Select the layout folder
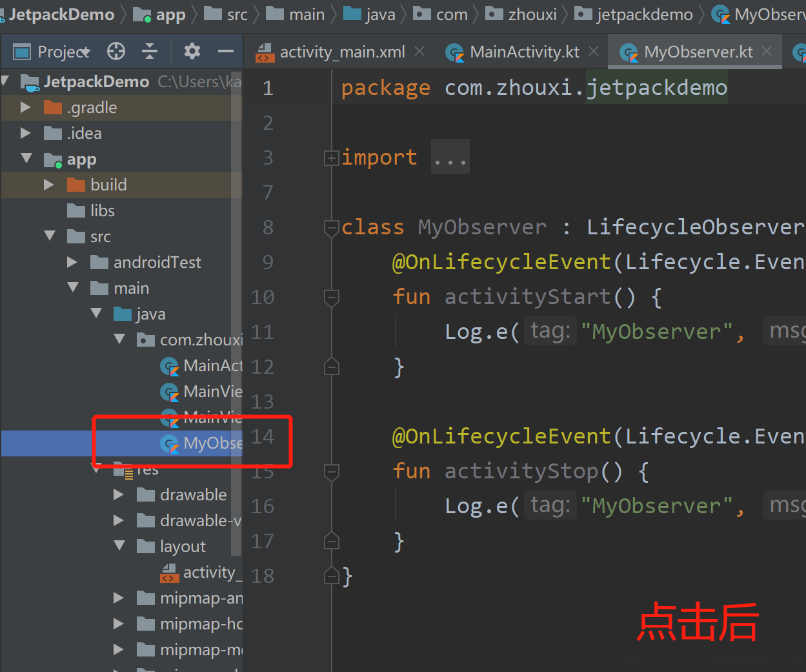The width and height of the screenshot is (806, 672). tap(121, 546)
